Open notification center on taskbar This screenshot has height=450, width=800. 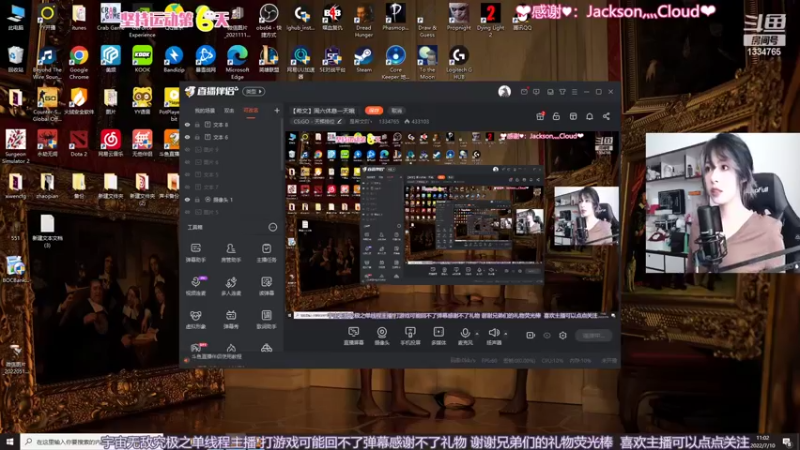coord(787,442)
